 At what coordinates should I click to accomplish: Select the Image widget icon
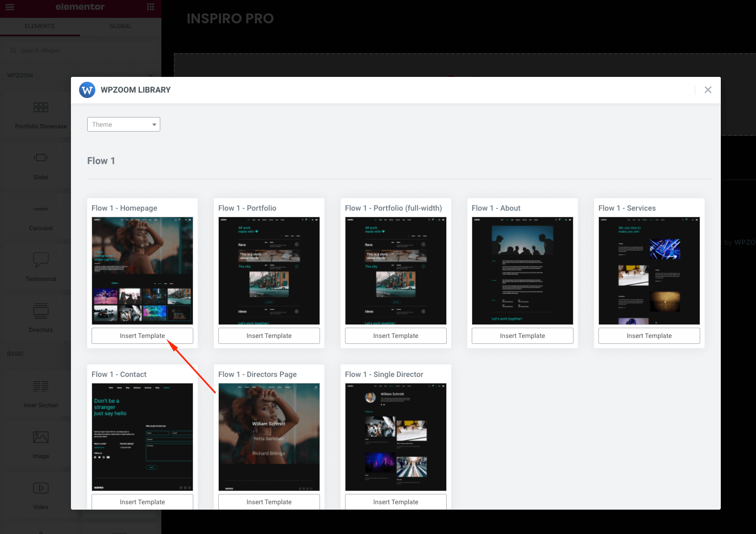coord(41,437)
